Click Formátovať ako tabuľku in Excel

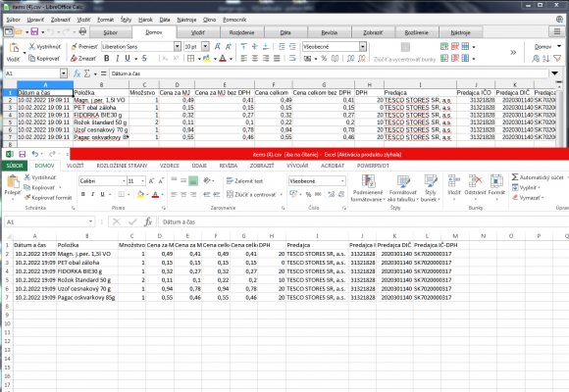click(x=403, y=188)
